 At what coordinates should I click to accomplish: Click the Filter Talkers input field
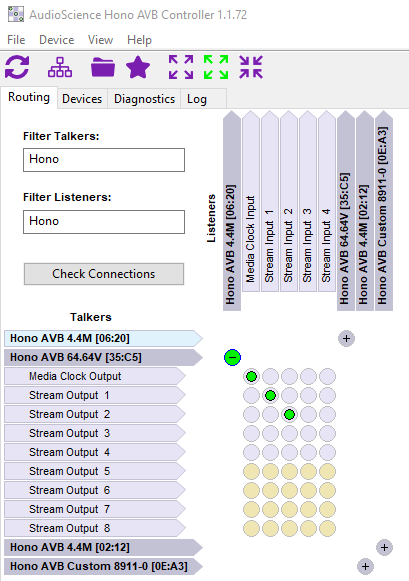coord(104,160)
